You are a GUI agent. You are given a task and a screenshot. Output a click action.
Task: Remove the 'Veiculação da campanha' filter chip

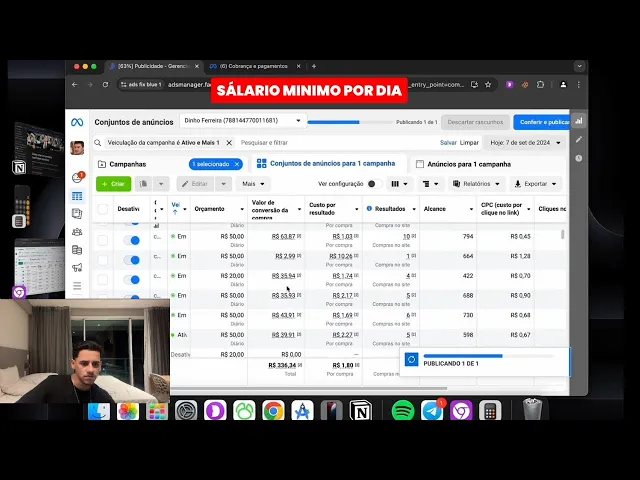click(229, 143)
